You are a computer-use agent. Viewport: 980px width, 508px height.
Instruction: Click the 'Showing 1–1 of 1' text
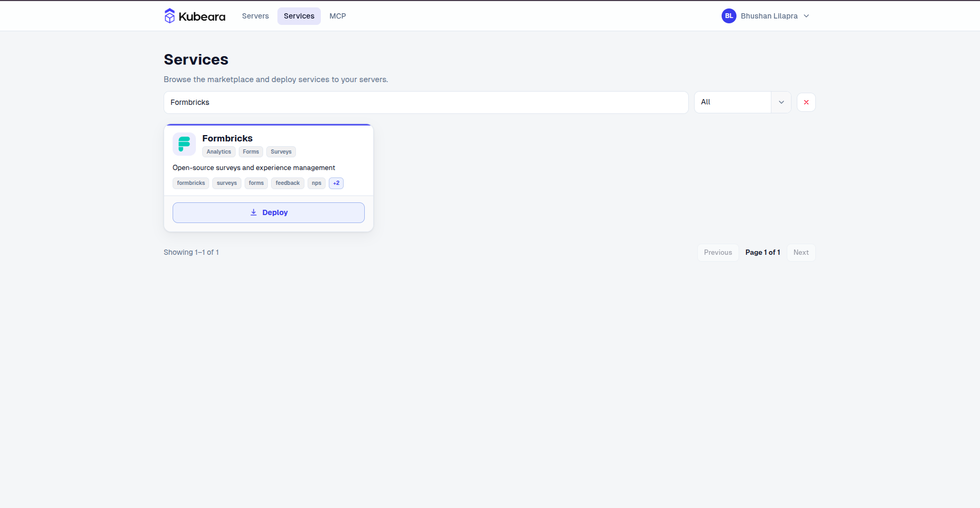[x=191, y=253]
